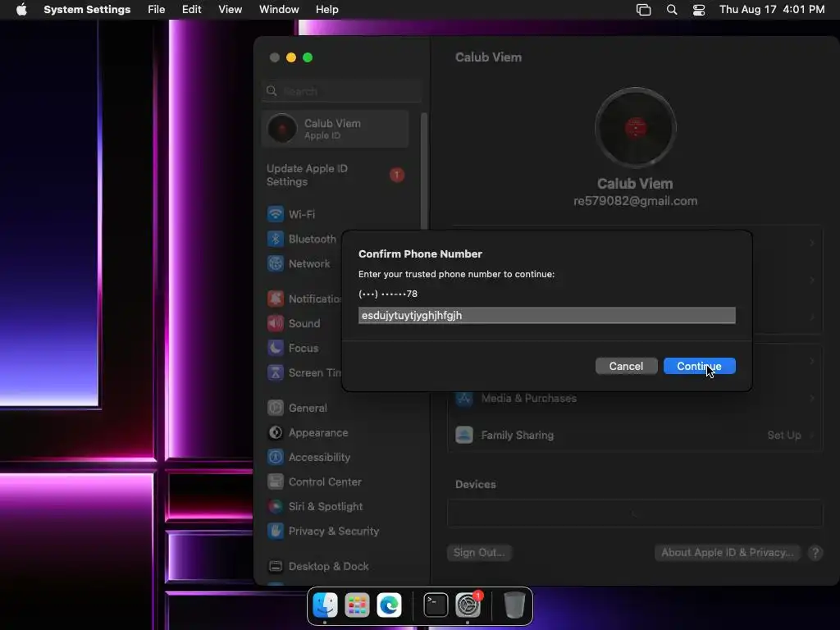Click the Family Sharing icon
This screenshot has width=840, height=630.
coord(464,435)
